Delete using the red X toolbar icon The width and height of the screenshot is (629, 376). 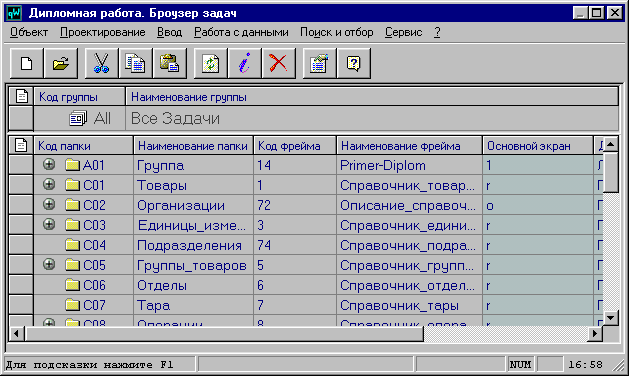pos(278,63)
